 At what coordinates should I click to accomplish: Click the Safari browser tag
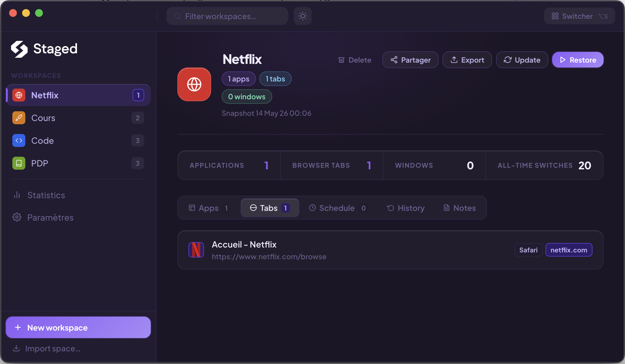(528, 250)
